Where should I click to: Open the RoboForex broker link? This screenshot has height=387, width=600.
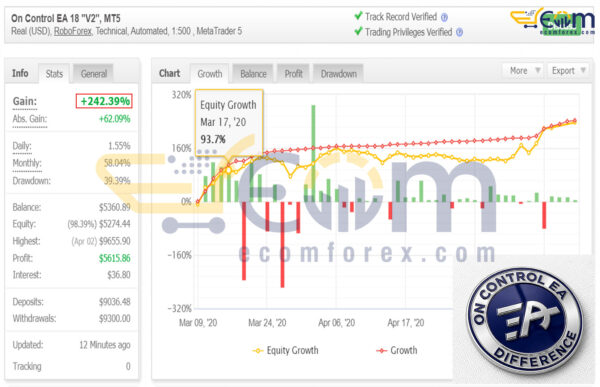(73, 31)
